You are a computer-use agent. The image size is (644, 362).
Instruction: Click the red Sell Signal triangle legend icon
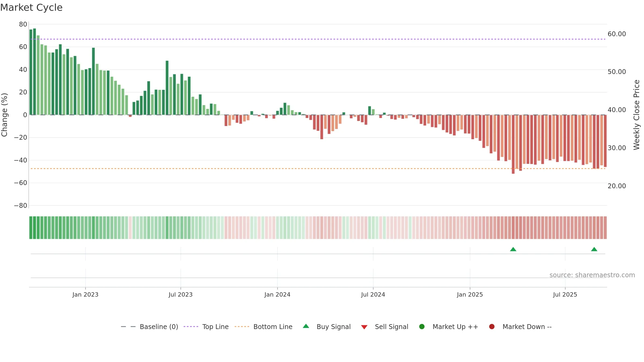pyautogui.click(x=364, y=327)
